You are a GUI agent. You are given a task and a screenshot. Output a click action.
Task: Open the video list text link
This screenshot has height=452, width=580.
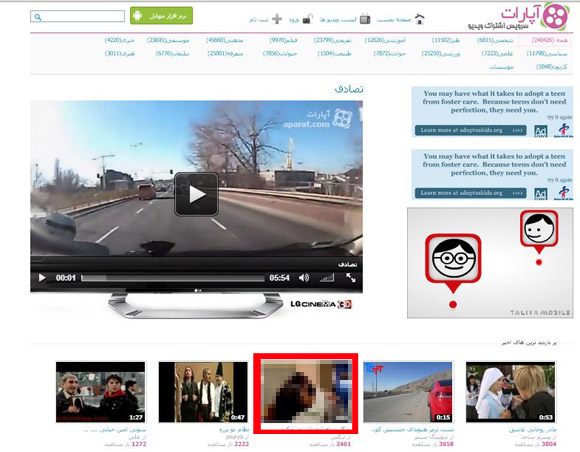coord(338,20)
